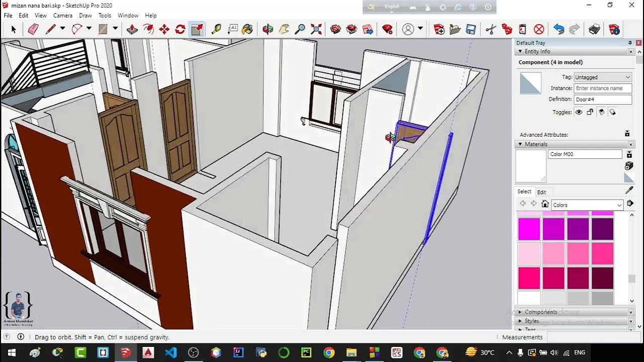Activate the Scale tool
The width and height of the screenshot is (644, 362).
tap(197, 29)
